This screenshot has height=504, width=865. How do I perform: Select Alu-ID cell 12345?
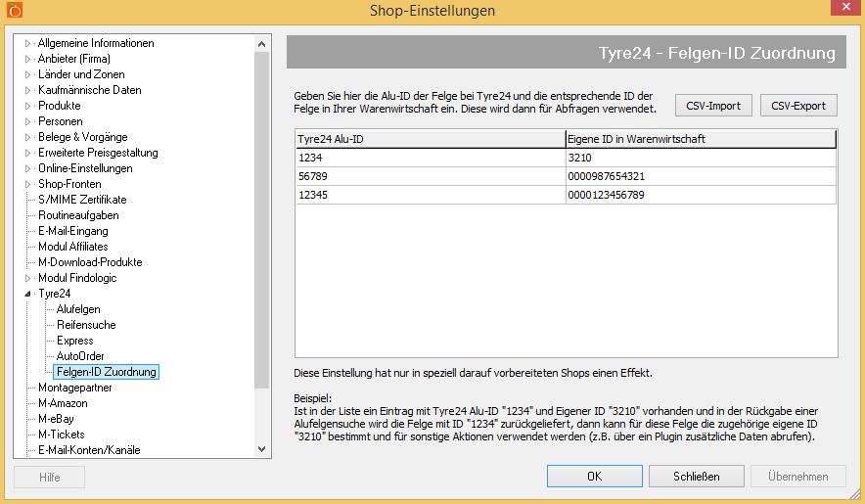431,195
